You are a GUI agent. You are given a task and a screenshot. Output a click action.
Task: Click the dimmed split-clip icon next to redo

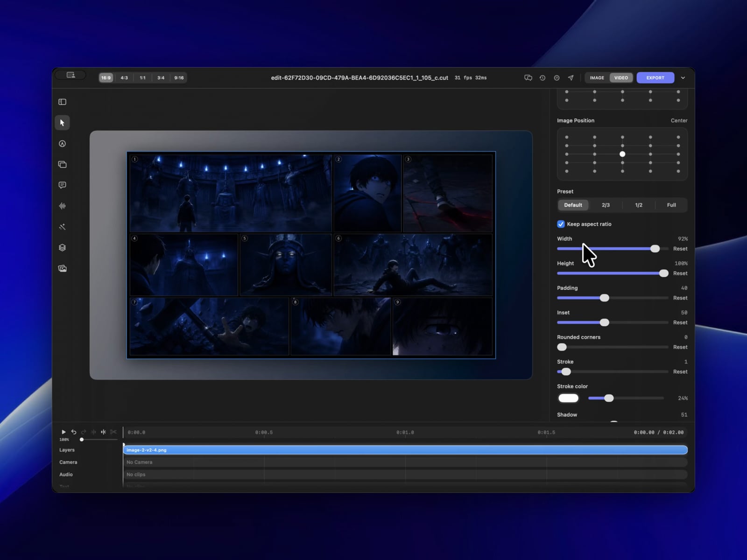[93, 432]
